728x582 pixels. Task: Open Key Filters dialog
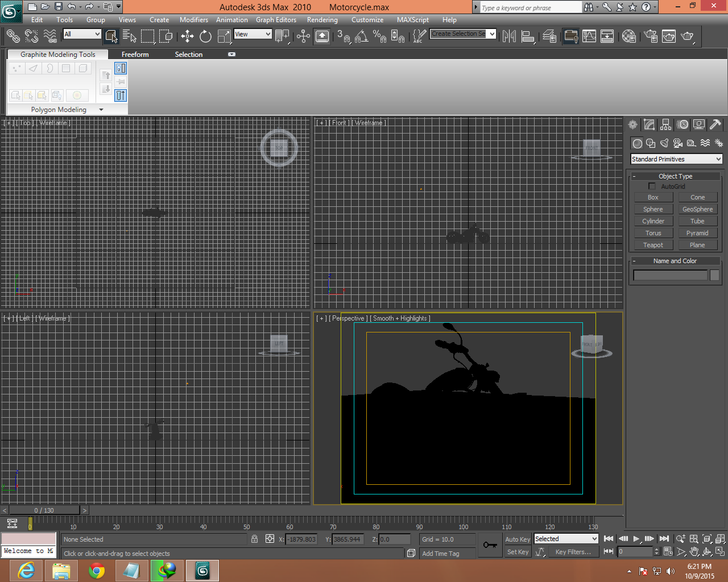click(573, 552)
